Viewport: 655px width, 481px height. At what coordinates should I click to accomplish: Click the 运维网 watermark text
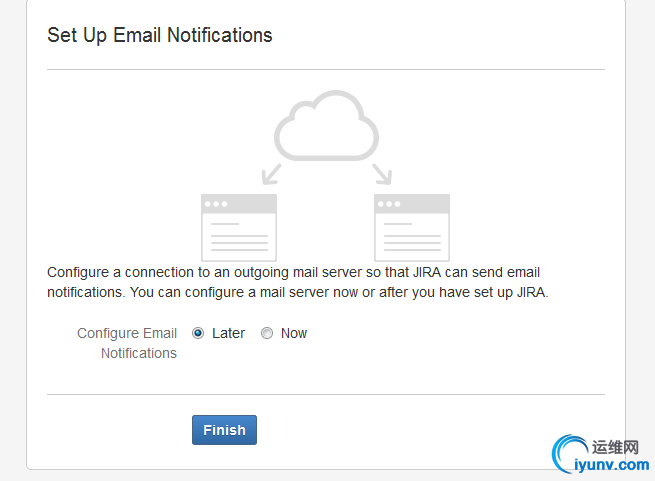click(615, 447)
